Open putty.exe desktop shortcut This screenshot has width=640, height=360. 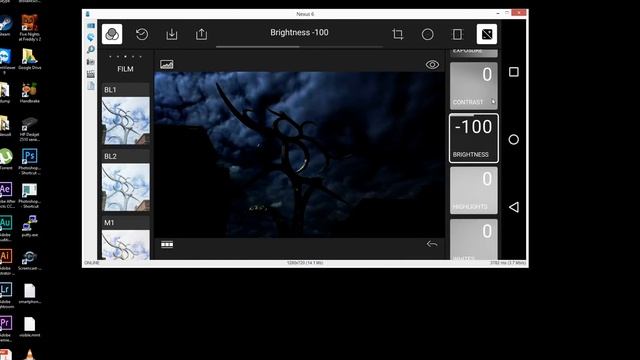pyautogui.click(x=29, y=227)
